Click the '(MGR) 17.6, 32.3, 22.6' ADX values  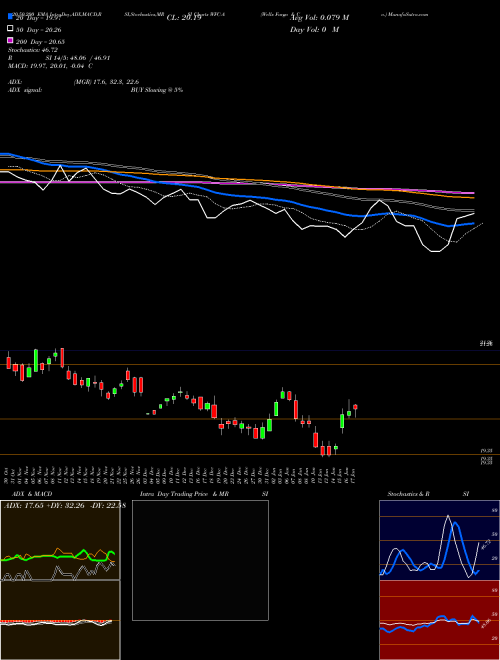(x=106, y=82)
